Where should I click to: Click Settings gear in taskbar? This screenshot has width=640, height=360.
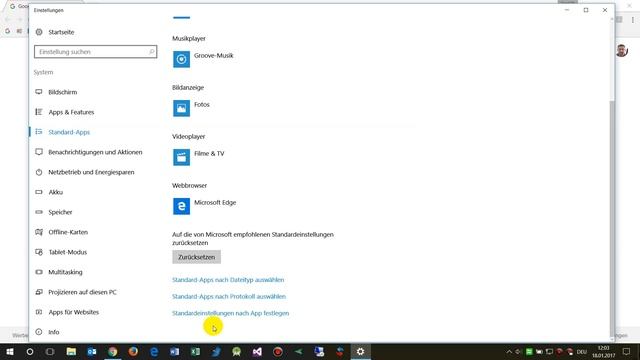coord(360,351)
